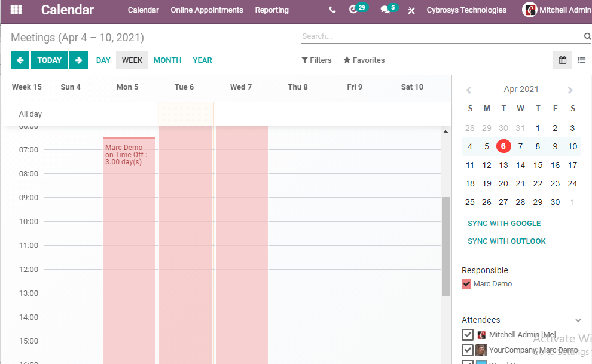Select date 30 in April mini calendar

(555, 202)
